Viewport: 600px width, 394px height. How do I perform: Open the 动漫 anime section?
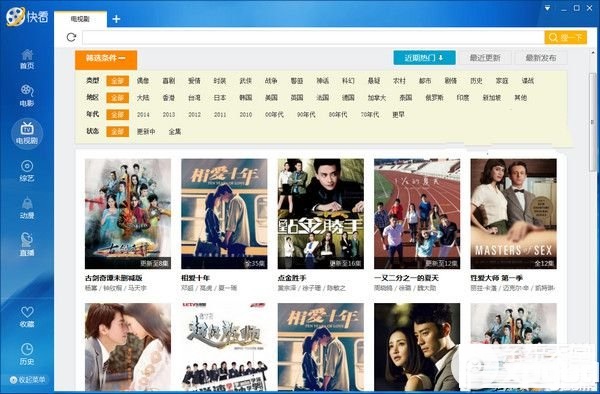27,208
